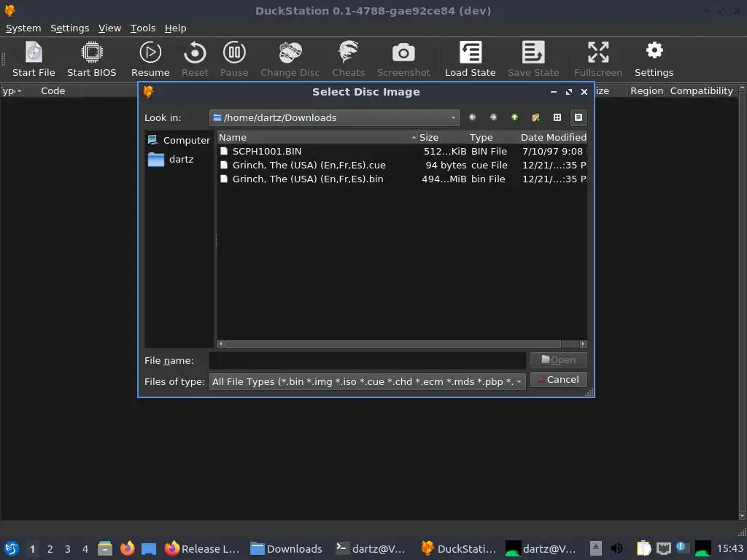The height and width of the screenshot is (560, 747).
Task: Create new folder in file dialog
Action: pyautogui.click(x=536, y=117)
